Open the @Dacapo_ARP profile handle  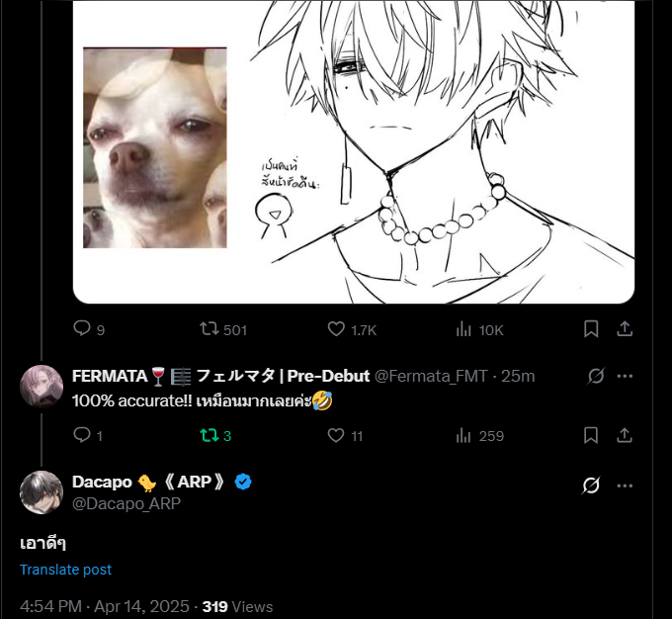click(126, 503)
